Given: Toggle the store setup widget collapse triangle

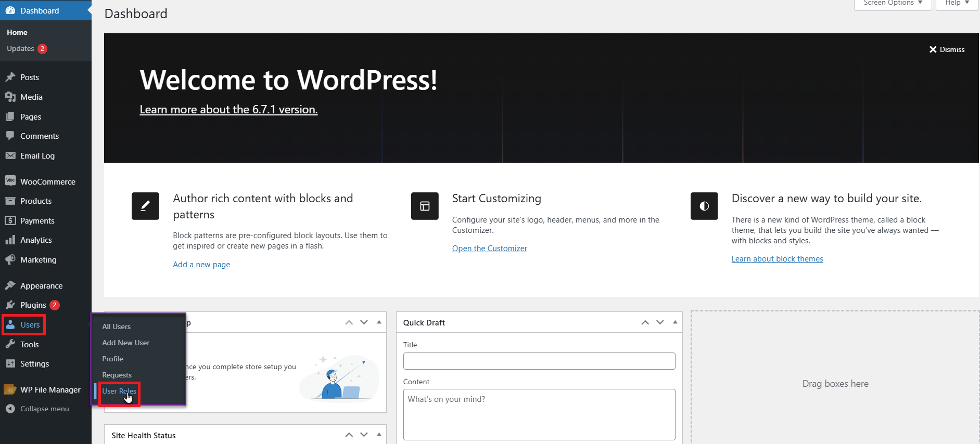Looking at the screenshot, I should pos(379,322).
